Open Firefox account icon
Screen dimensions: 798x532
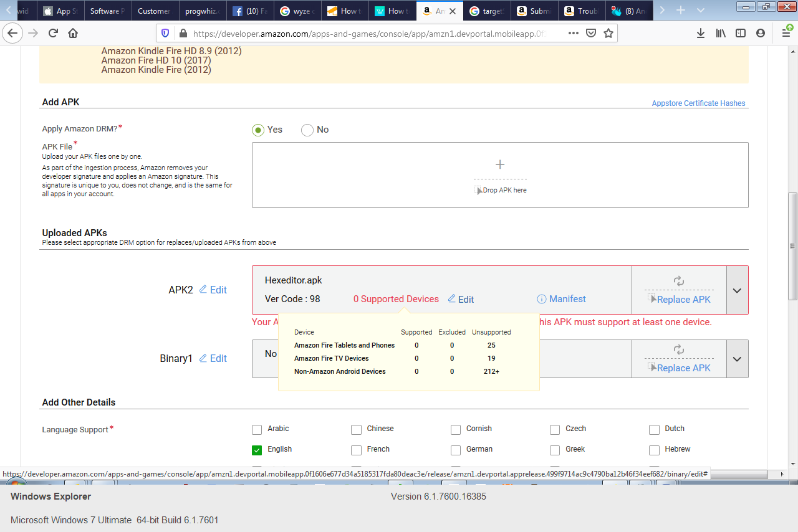coord(760,33)
